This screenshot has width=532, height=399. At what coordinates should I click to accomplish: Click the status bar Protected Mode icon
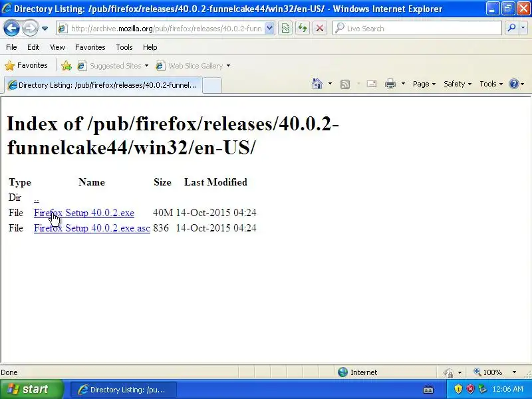point(448,373)
